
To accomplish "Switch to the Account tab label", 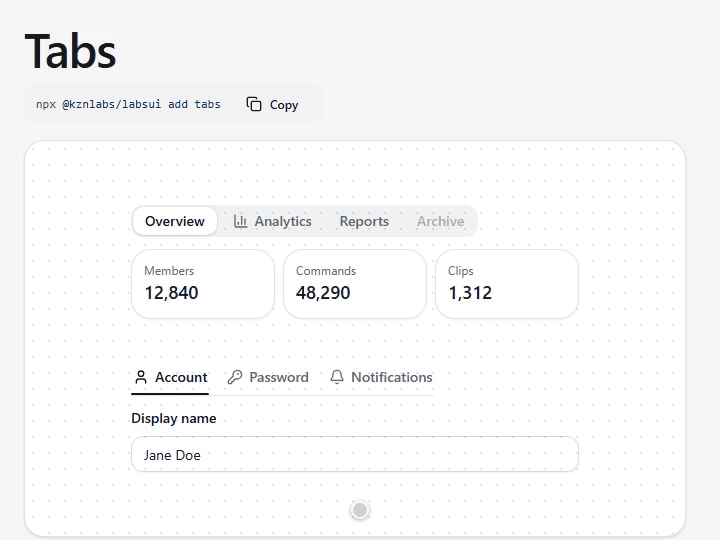I will (x=181, y=377).
